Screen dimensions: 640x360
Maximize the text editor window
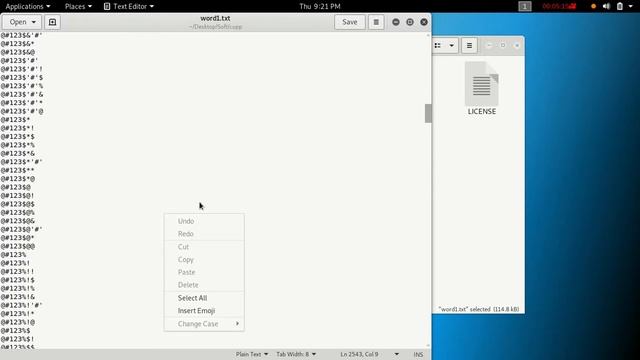[x=410, y=22]
